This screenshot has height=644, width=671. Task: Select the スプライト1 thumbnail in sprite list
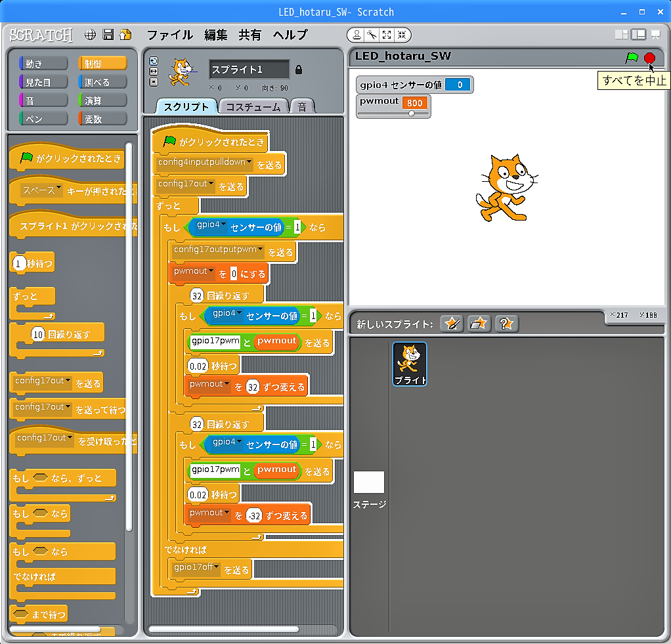[410, 364]
